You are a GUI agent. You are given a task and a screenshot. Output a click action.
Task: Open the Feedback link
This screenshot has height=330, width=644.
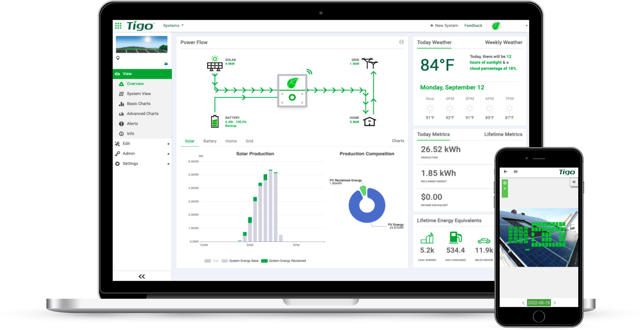point(473,25)
